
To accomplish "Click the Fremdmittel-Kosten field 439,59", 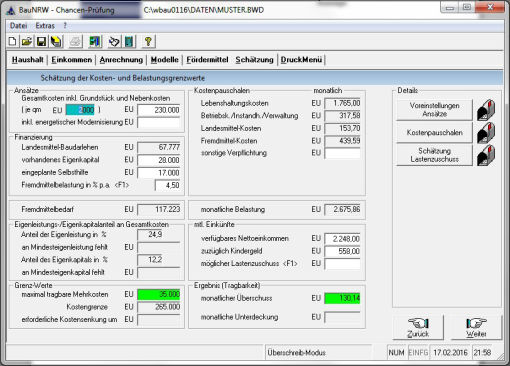I will [342, 141].
